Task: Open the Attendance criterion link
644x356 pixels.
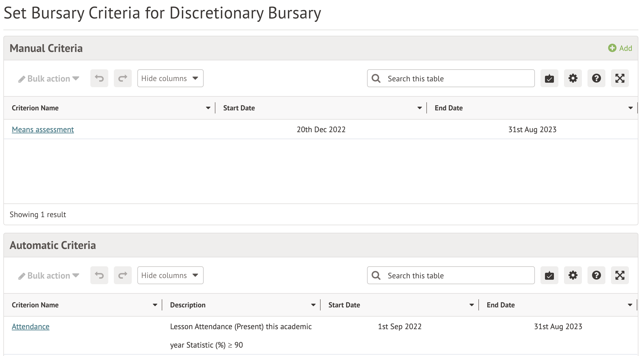Action: point(30,327)
